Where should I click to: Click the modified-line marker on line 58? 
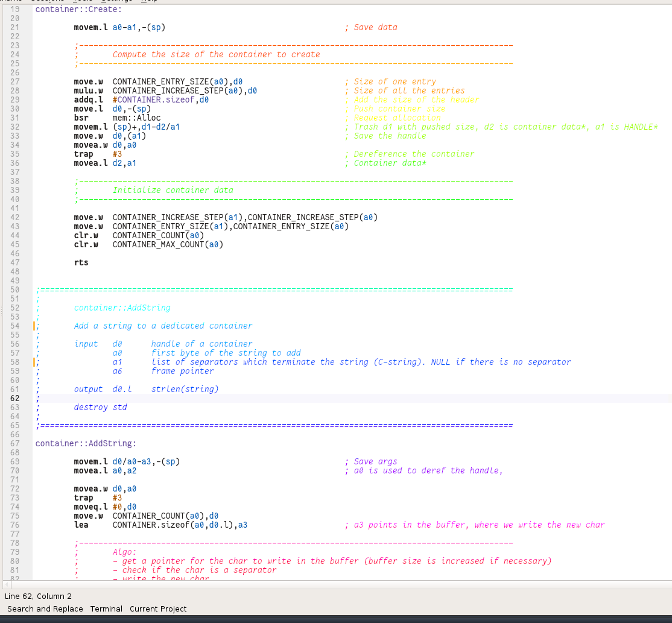pos(34,362)
